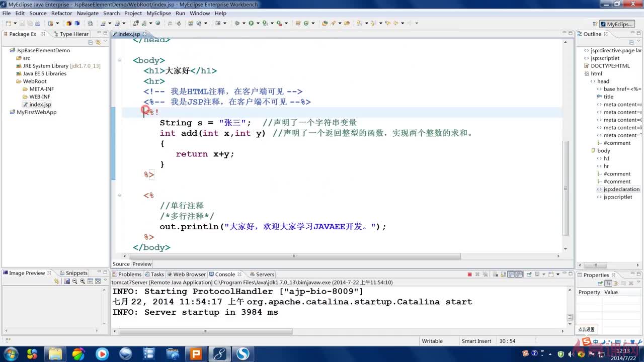Image resolution: width=644 pixels, height=362 pixels.
Task: Open the Refactor menu
Action: (61, 13)
